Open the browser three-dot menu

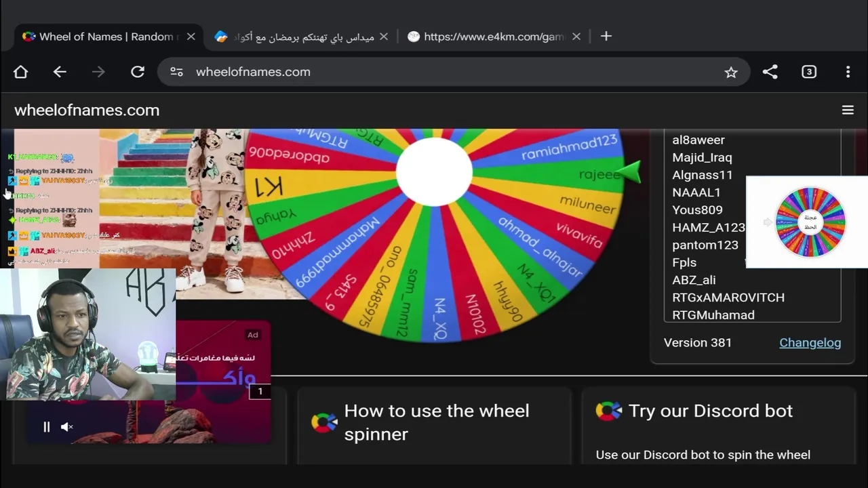848,72
